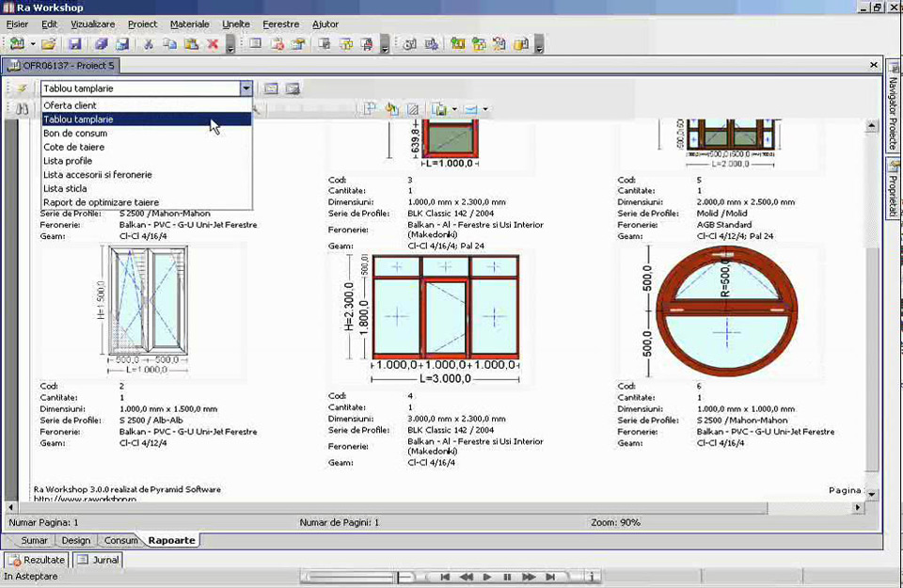Open the Tablou tamplarie combo box arrow
903x588 pixels.
(246, 88)
